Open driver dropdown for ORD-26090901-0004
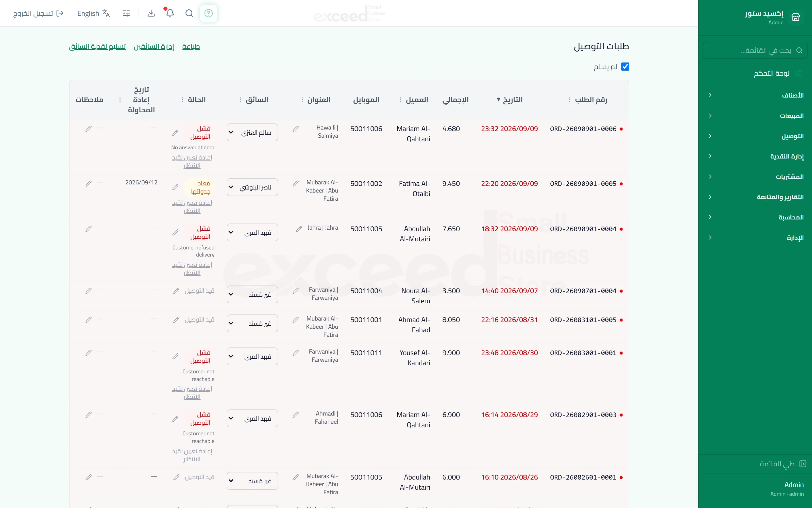 pyautogui.click(x=252, y=232)
